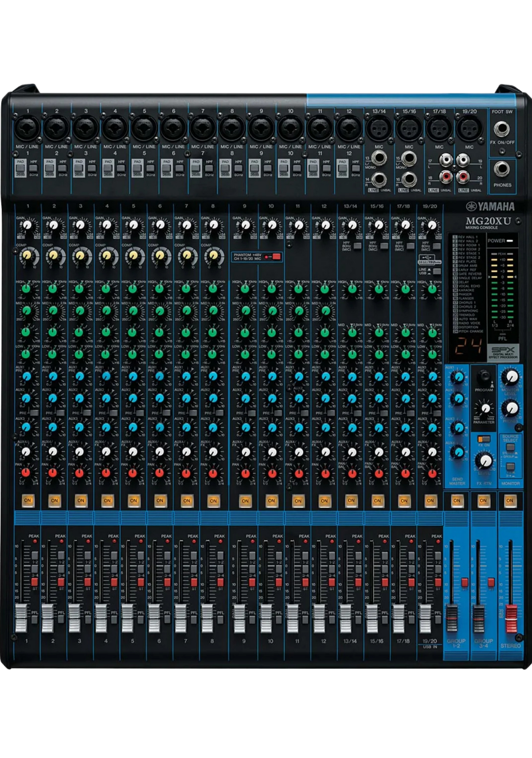This screenshot has width=532, height=758.
Task: Click 'VOCAL ECHO' in effect list
Action: (469, 286)
